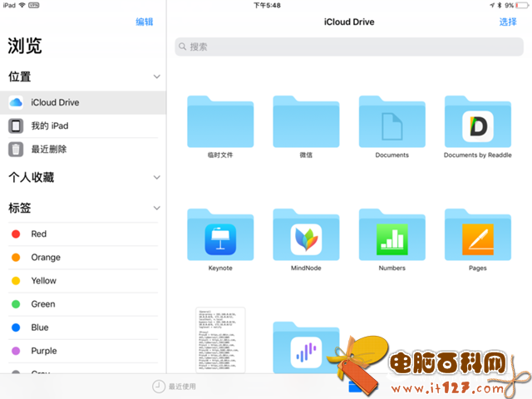
Task: Open the Documents by Readdle folder
Action: click(478, 121)
